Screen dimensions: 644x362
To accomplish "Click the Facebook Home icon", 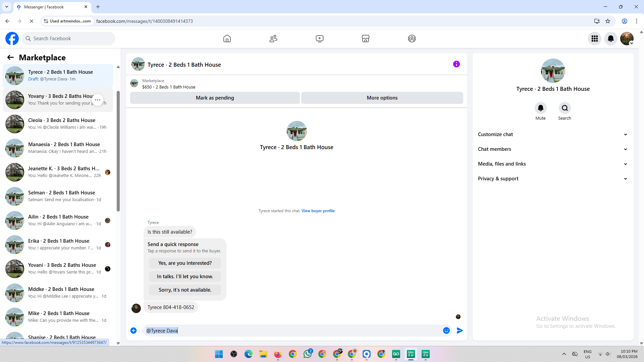I will tap(227, 39).
